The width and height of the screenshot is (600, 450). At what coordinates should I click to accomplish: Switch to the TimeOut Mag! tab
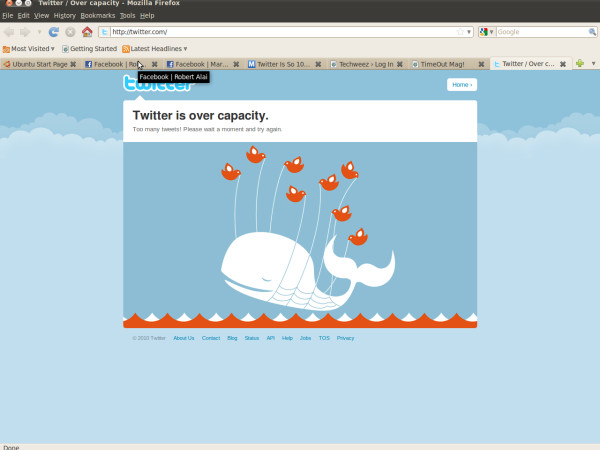pos(443,64)
